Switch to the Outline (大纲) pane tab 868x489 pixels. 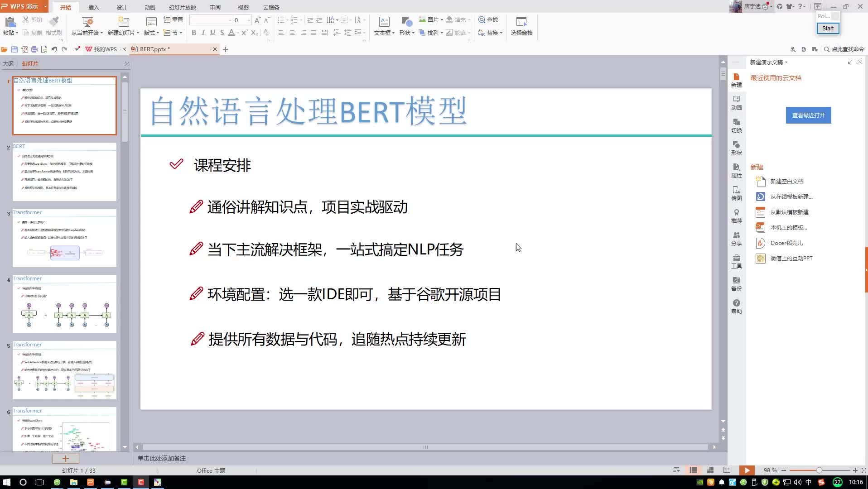click(x=8, y=64)
